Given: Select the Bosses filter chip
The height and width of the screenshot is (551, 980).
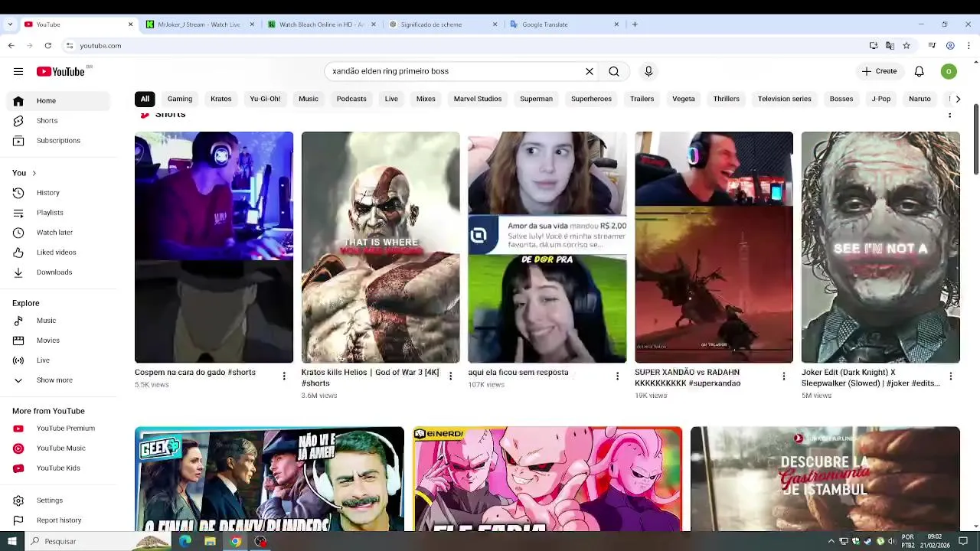Looking at the screenshot, I should 841,99.
